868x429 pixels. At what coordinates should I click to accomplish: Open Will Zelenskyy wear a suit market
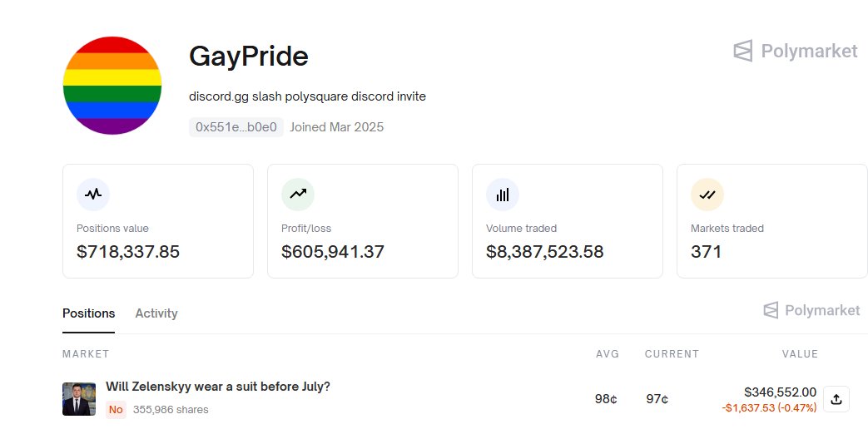[218, 387]
